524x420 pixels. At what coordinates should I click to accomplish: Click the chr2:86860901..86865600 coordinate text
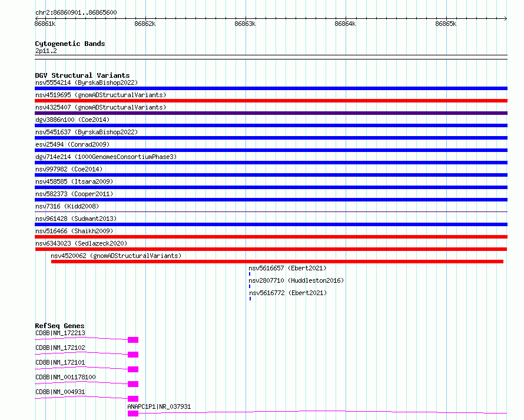[76, 12]
